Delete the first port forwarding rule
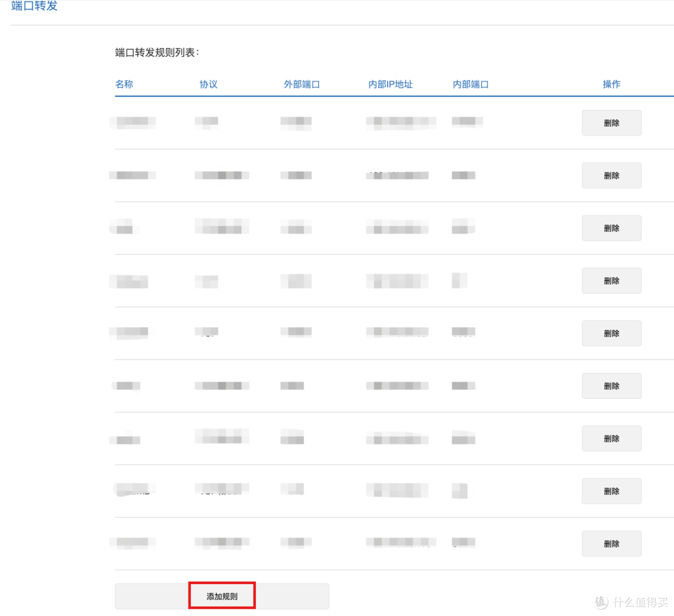 pos(611,123)
